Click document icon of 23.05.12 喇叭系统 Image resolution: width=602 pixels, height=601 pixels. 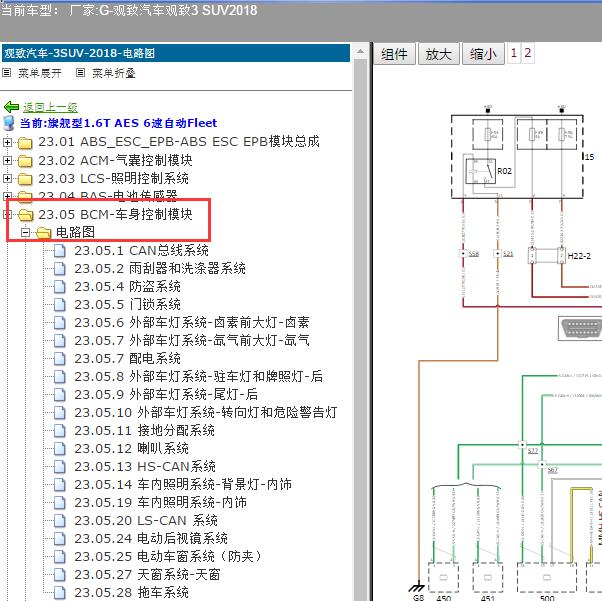[x=60, y=449]
